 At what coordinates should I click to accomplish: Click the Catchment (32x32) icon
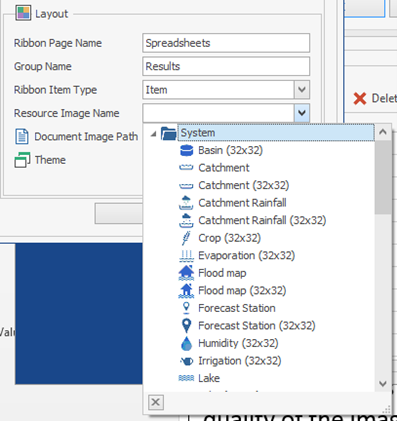186,185
